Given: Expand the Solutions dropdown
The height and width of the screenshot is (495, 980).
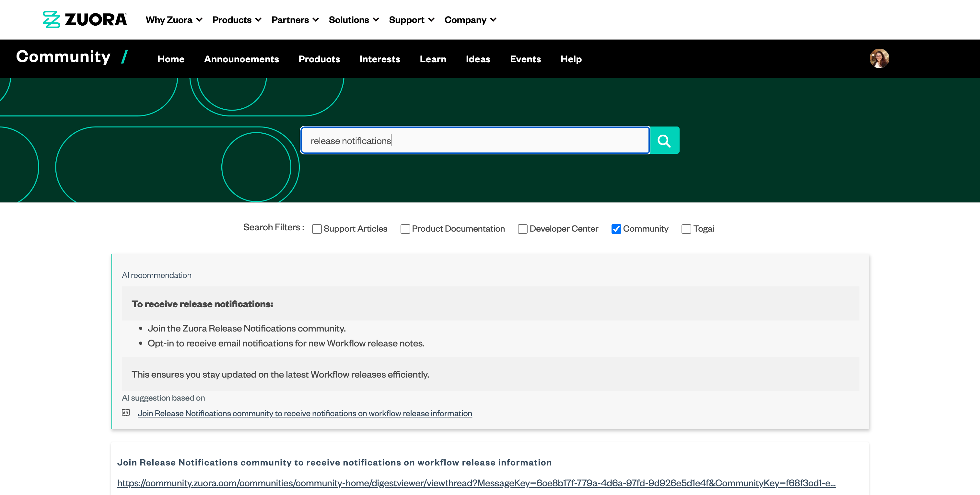Looking at the screenshot, I should point(354,20).
